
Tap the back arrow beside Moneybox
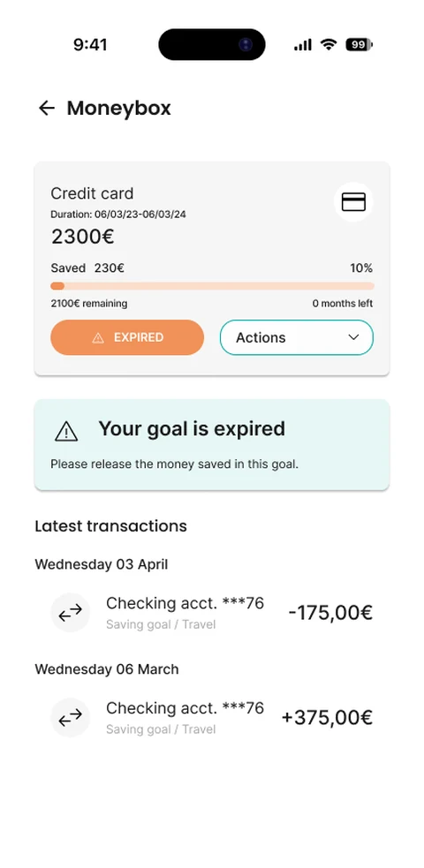point(47,108)
